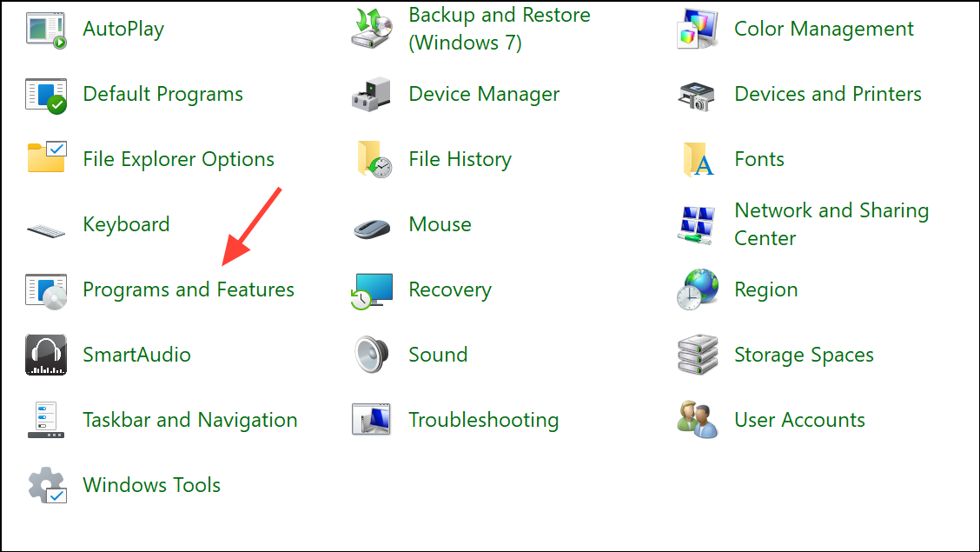Open the Network and Sharing Center link
The height and width of the screenshot is (552, 980).
coord(831,224)
